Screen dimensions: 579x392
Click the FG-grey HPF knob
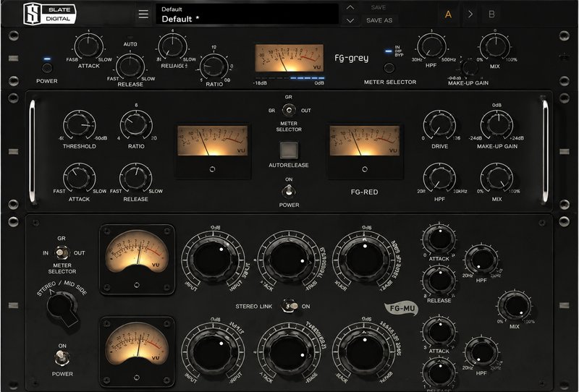431,47
